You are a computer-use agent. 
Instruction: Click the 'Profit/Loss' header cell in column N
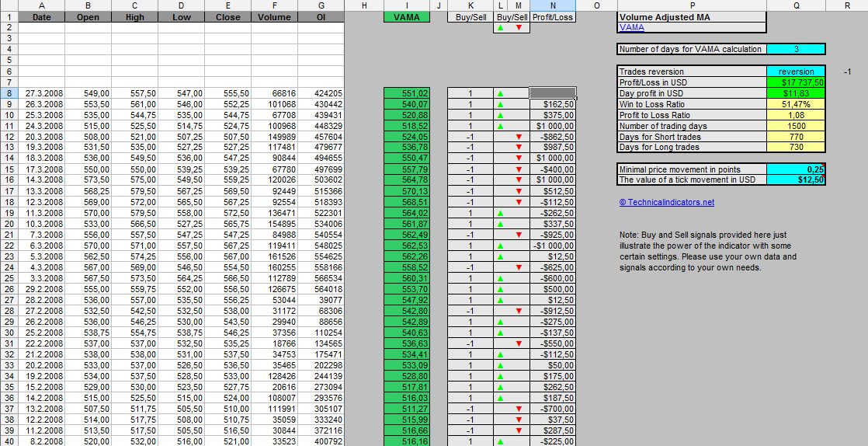point(553,17)
